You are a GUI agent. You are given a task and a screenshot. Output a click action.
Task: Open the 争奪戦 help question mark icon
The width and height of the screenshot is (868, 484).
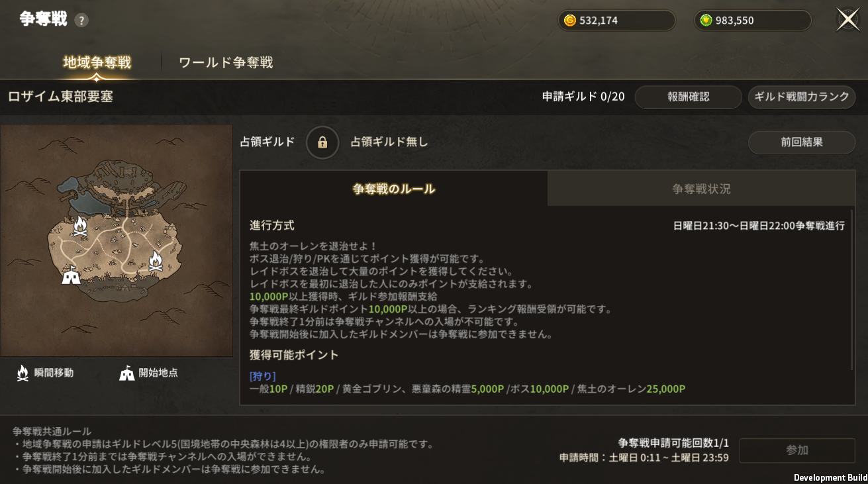point(81,21)
